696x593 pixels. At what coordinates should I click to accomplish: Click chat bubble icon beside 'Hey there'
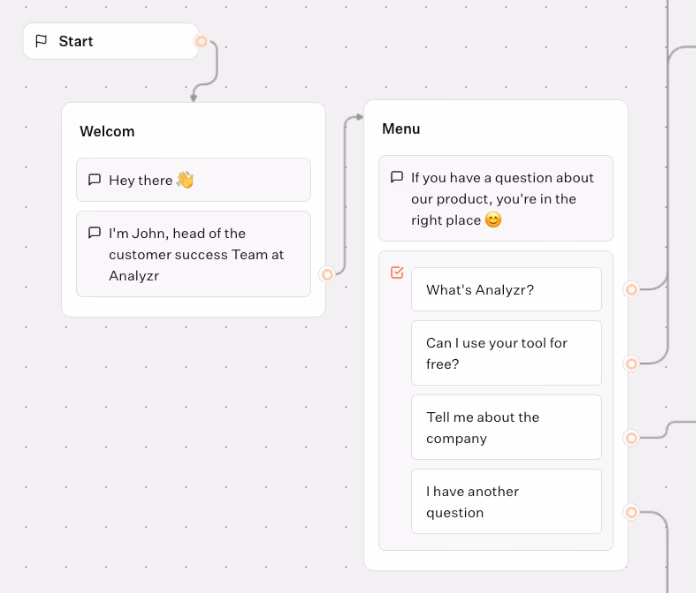click(x=94, y=180)
